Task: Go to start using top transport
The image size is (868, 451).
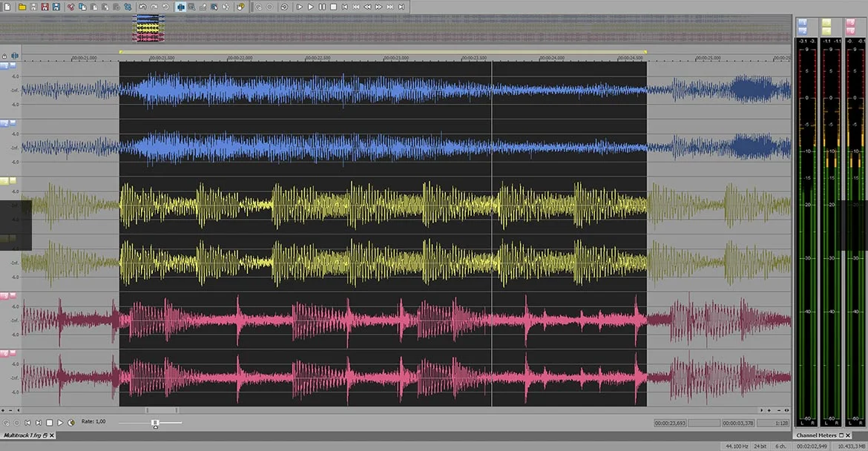Action: [x=344, y=7]
